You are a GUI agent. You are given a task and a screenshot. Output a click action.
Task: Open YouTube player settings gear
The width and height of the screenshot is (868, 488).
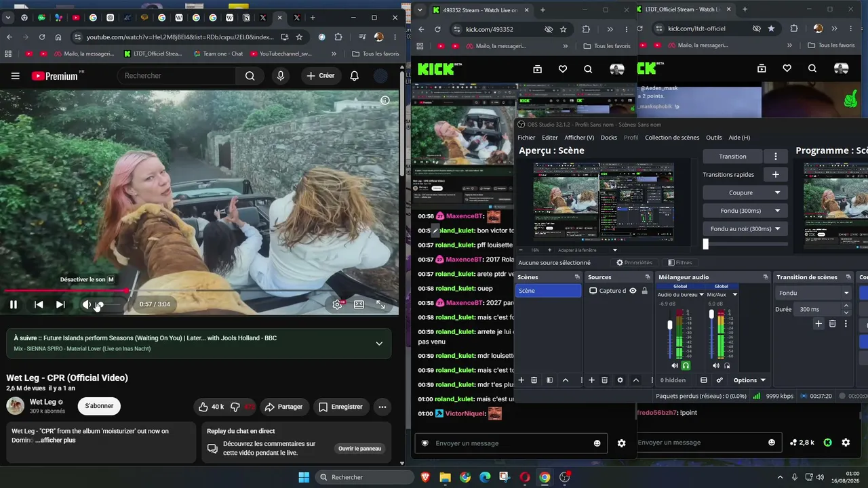tap(337, 304)
